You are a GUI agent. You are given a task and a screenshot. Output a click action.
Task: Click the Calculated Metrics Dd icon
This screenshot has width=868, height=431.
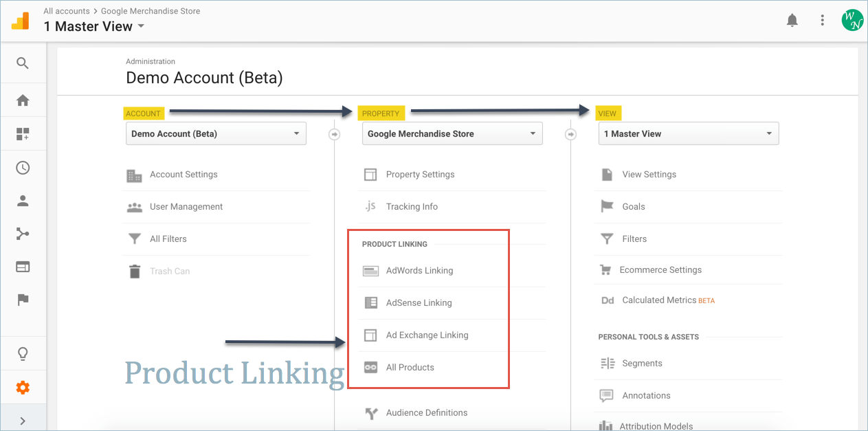click(x=608, y=300)
